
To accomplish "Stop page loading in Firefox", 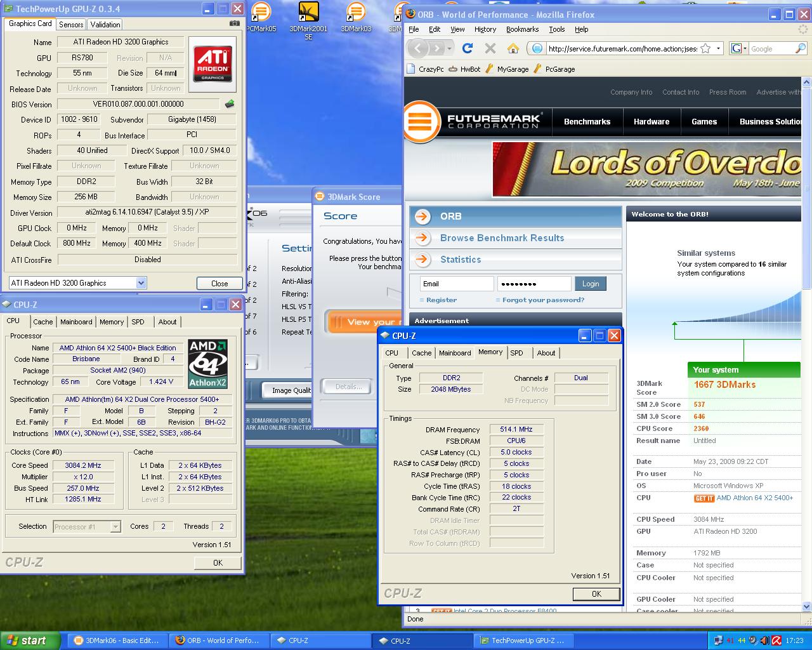I will point(490,48).
